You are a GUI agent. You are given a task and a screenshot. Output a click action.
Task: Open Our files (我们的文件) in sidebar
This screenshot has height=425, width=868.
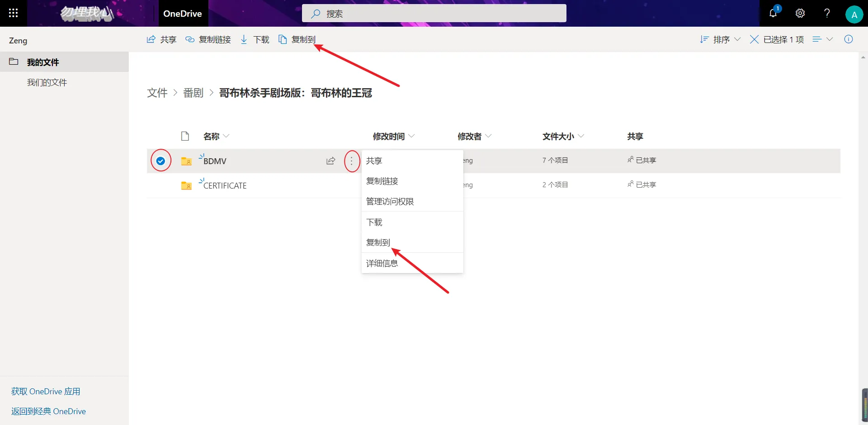(x=47, y=82)
